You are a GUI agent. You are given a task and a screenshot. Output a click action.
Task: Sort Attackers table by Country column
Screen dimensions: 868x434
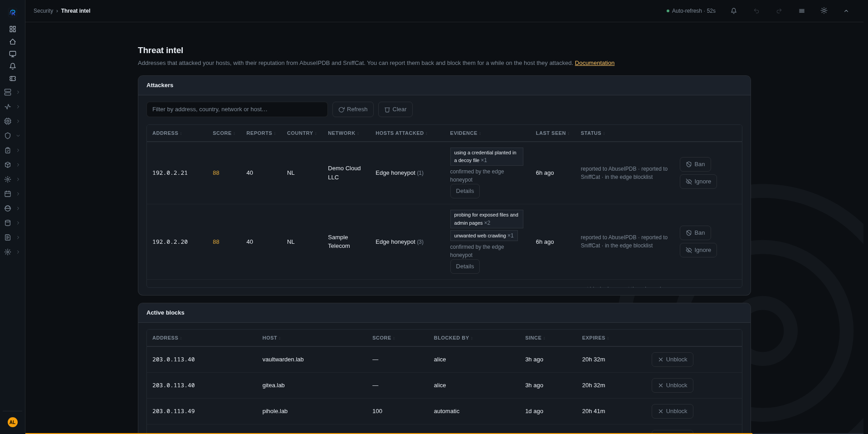click(x=302, y=133)
